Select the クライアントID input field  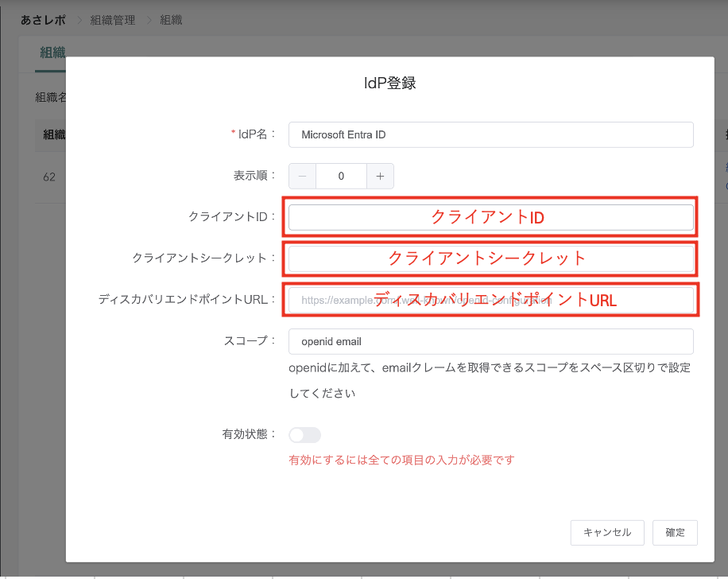tap(490, 217)
